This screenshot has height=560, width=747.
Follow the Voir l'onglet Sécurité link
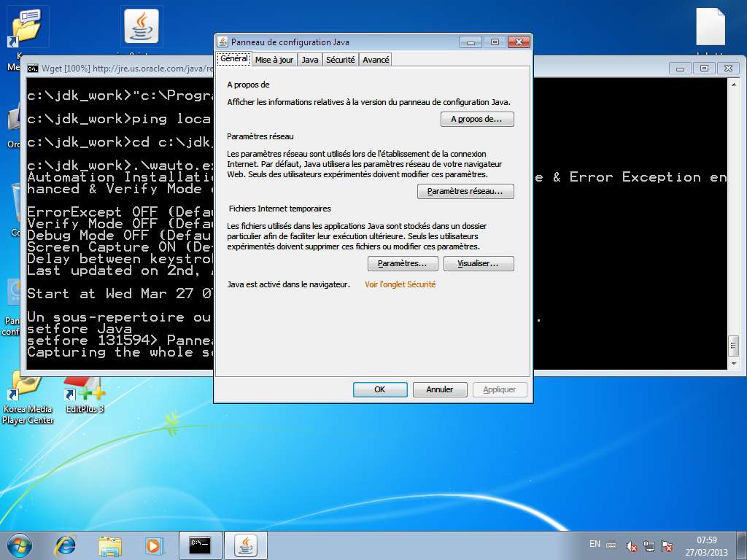[x=400, y=284]
